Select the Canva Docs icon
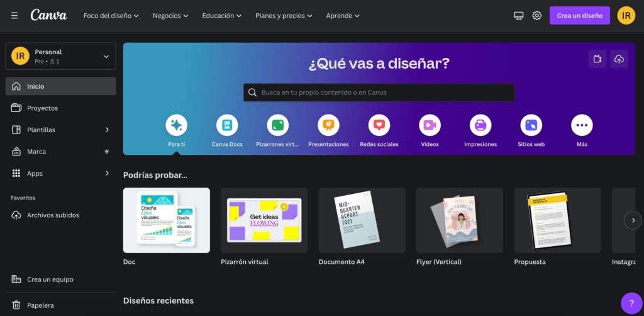Viewport: 644px width, 316px height. [227, 125]
